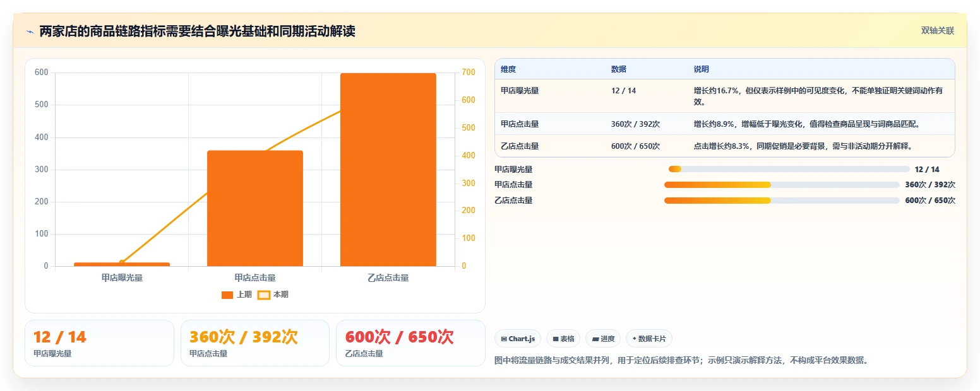
Task: Open the 12 / 14 data card
Action: 99,343
